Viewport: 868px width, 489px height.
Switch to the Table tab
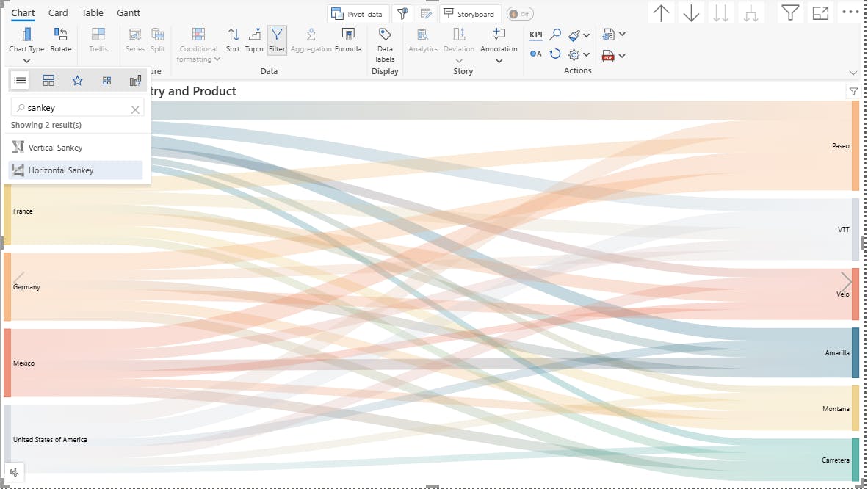point(93,12)
